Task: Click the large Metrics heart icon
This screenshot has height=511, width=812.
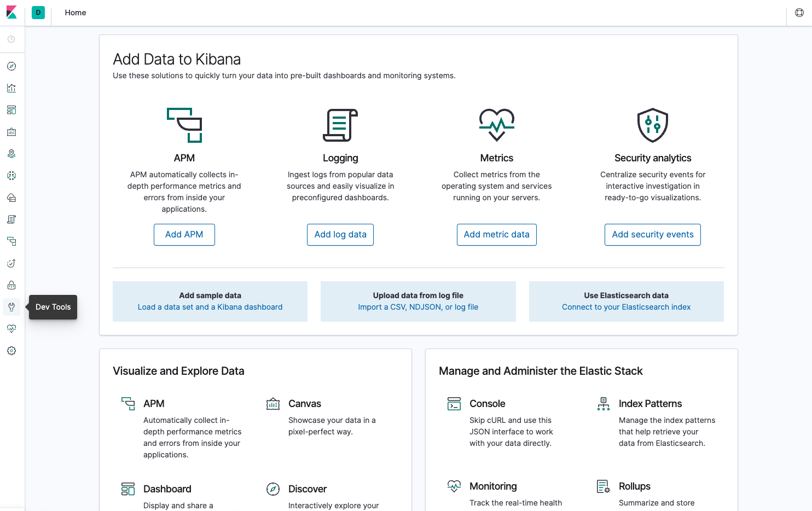Action: 497,125
